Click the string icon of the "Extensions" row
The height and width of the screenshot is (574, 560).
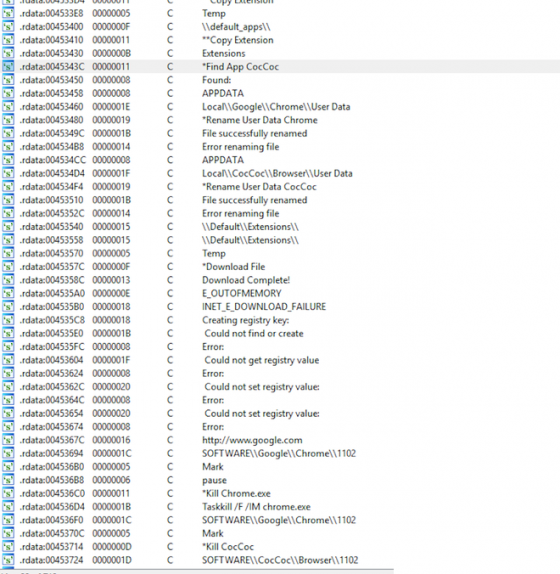click(x=8, y=53)
